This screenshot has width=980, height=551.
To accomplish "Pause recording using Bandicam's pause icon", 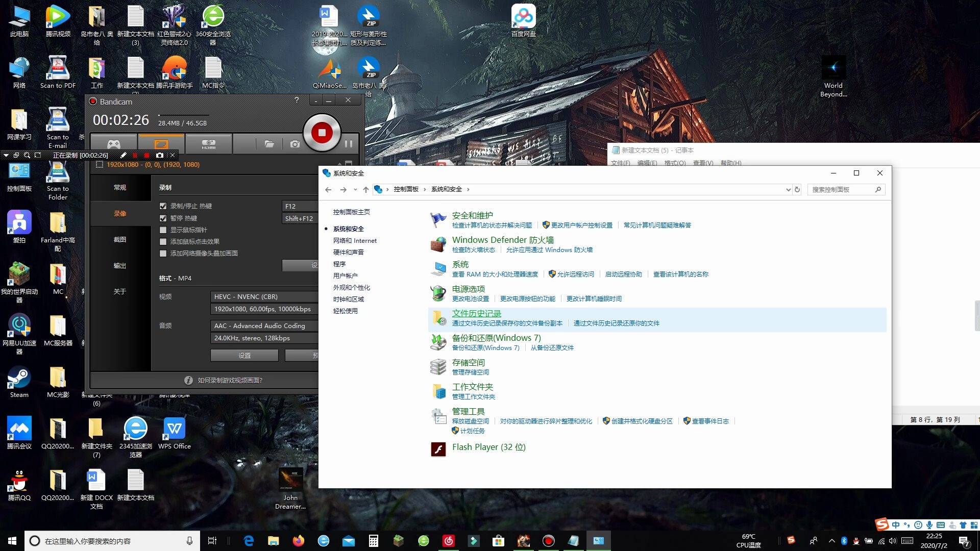I will click(349, 144).
